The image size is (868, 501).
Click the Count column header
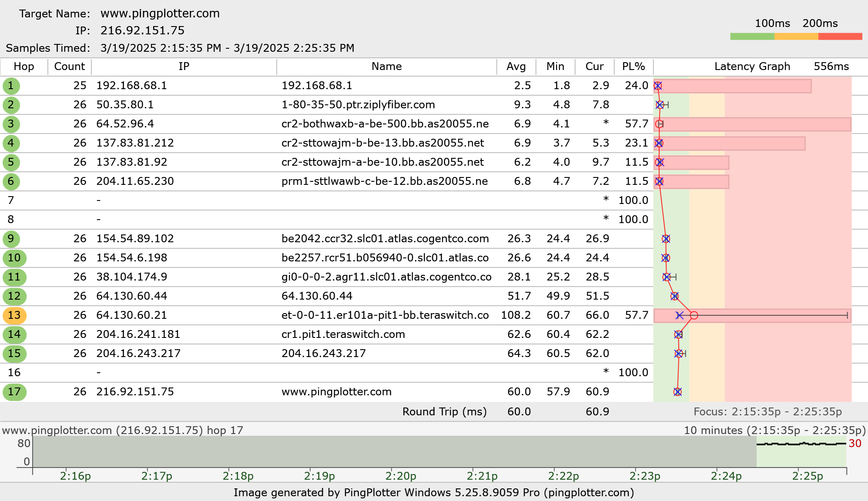coord(69,67)
